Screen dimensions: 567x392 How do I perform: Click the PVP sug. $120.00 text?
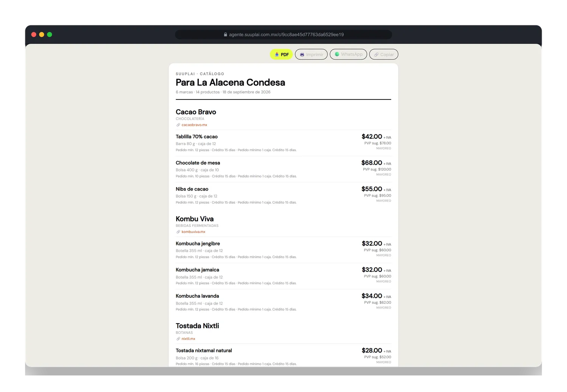pos(377,169)
